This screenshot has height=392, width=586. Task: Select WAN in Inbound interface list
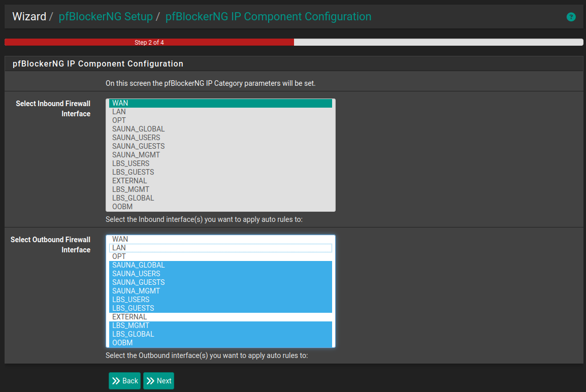click(x=220, y=103)
